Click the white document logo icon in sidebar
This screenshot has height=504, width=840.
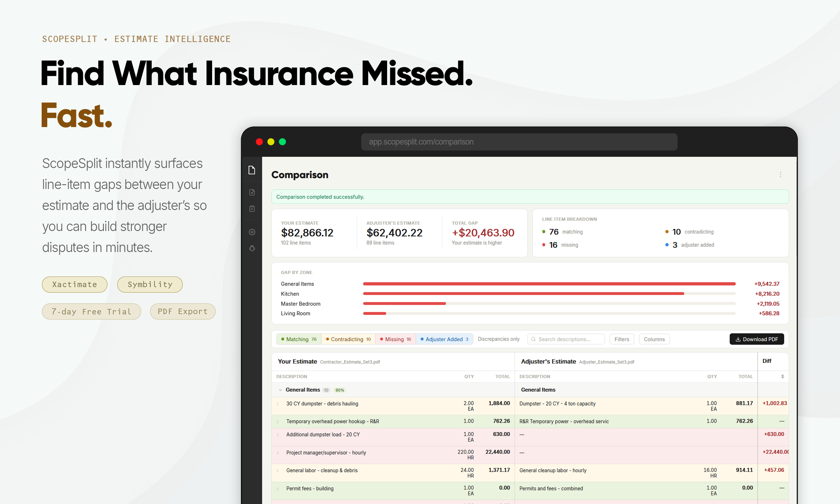tap(252, 170)
